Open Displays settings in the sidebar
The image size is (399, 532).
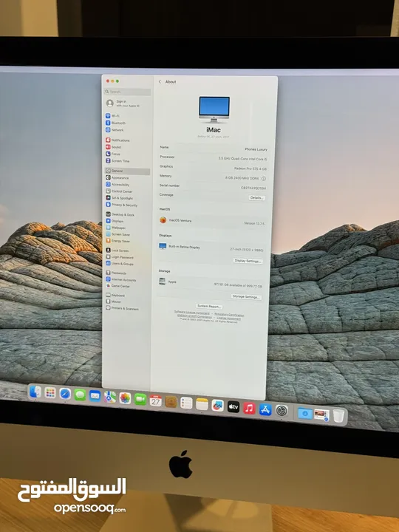click(x=115, y=221)
